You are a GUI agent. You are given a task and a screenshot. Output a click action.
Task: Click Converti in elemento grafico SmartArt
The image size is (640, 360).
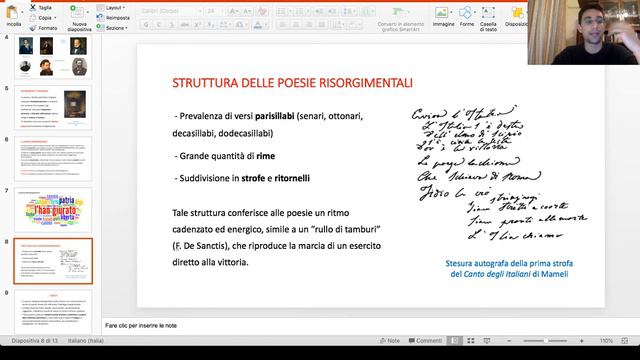pyautogui.click(x=400, y=19)
